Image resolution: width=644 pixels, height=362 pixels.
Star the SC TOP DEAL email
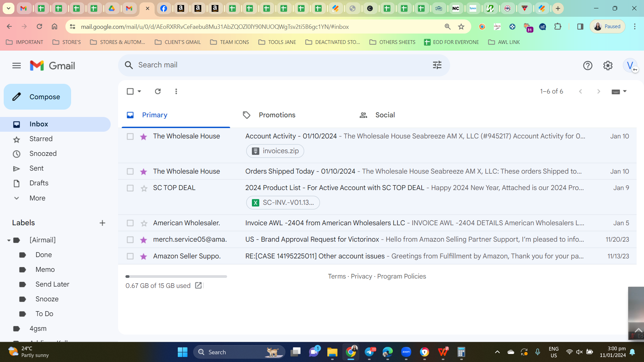click(144, 188)
